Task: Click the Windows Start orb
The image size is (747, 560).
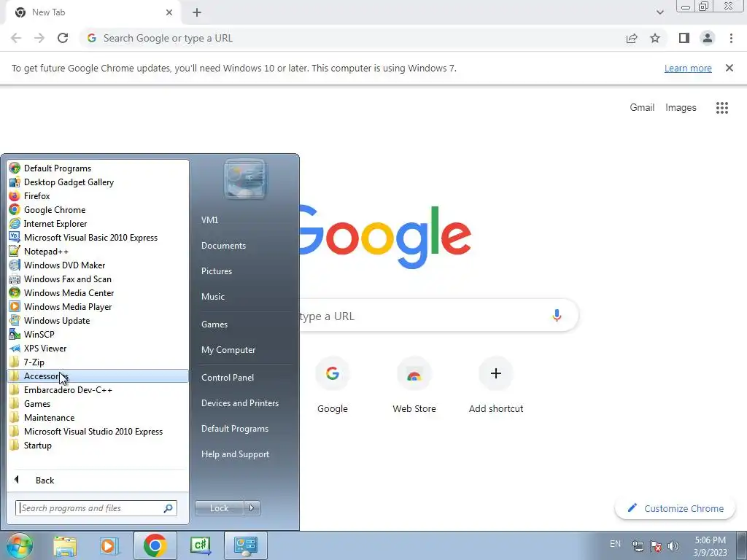Action: pyautogui.click(x=20, y=545)
